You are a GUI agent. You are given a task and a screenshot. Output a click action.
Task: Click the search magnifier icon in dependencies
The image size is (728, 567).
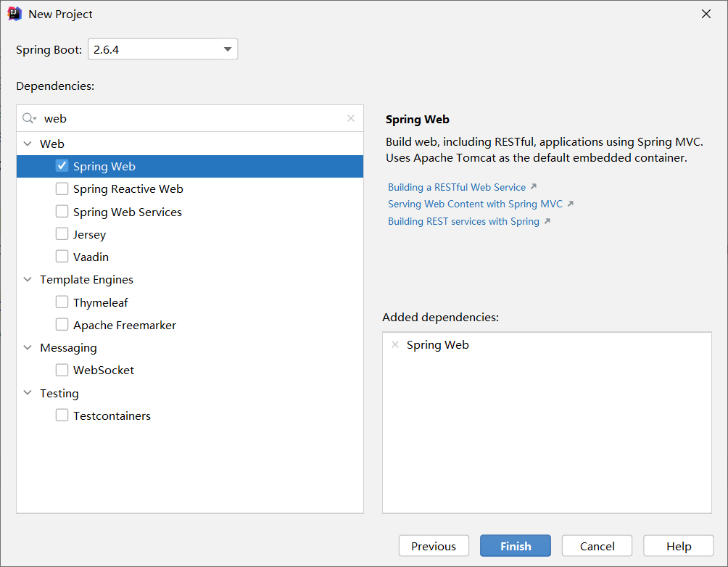pyautogui.click(x=29, y=118)
